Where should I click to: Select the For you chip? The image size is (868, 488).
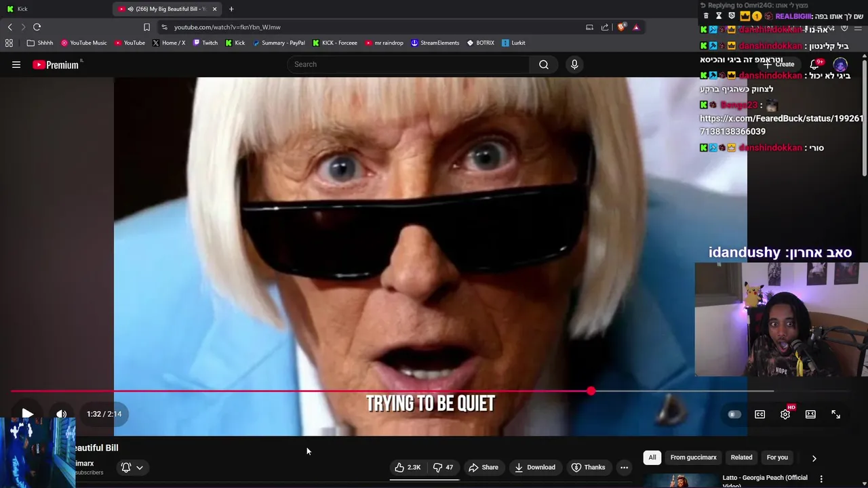tap(777, 457)
